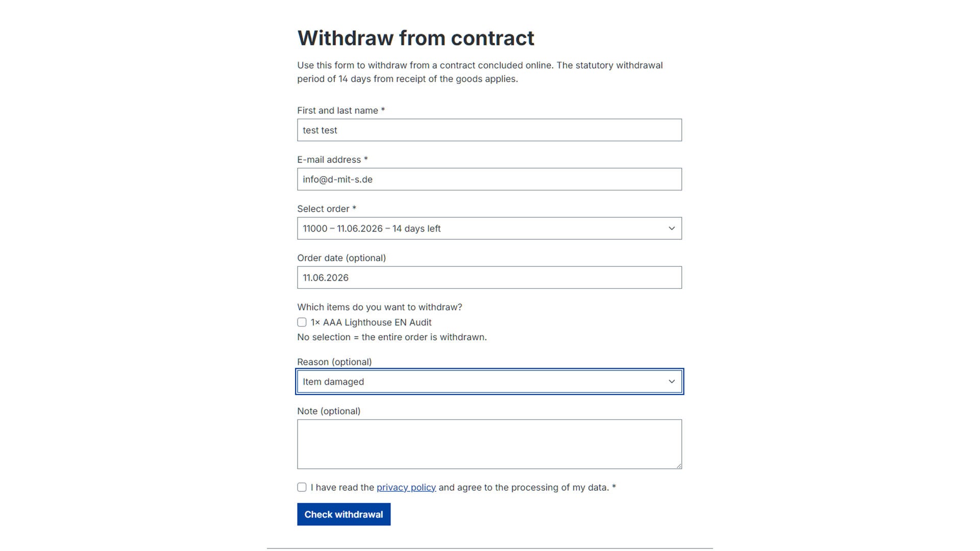Viewport: 980px width, 551px height.
Task: Open the dropdown showing '11000 – 11.06.2026'
Action: pyautogui.click(x=489, y=229)
